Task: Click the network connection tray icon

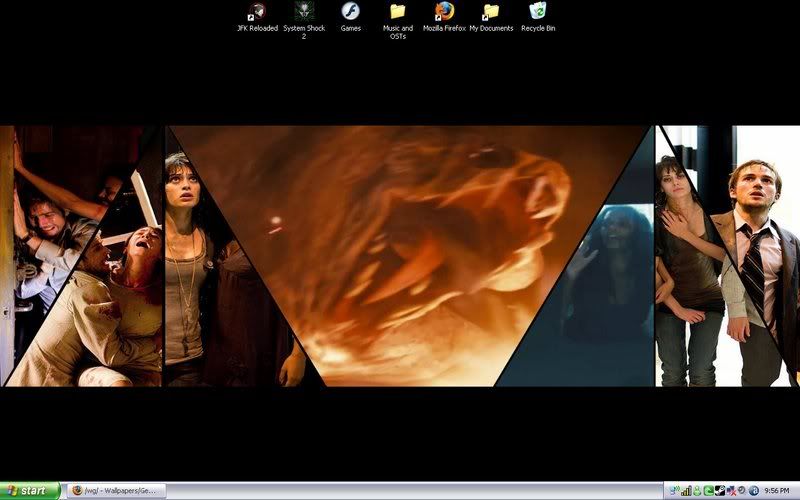Action: click(x=674, y=491)
